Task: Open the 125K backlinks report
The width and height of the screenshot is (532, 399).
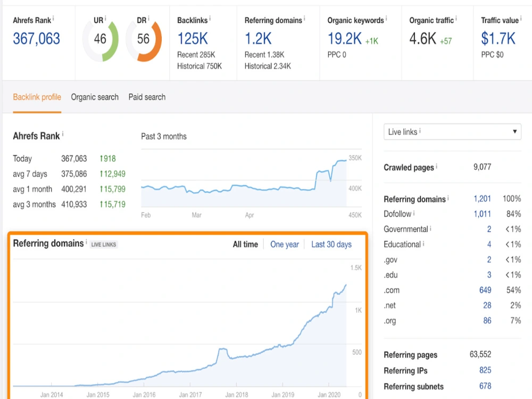Action: pyautogui.click(x=193, y=38)
